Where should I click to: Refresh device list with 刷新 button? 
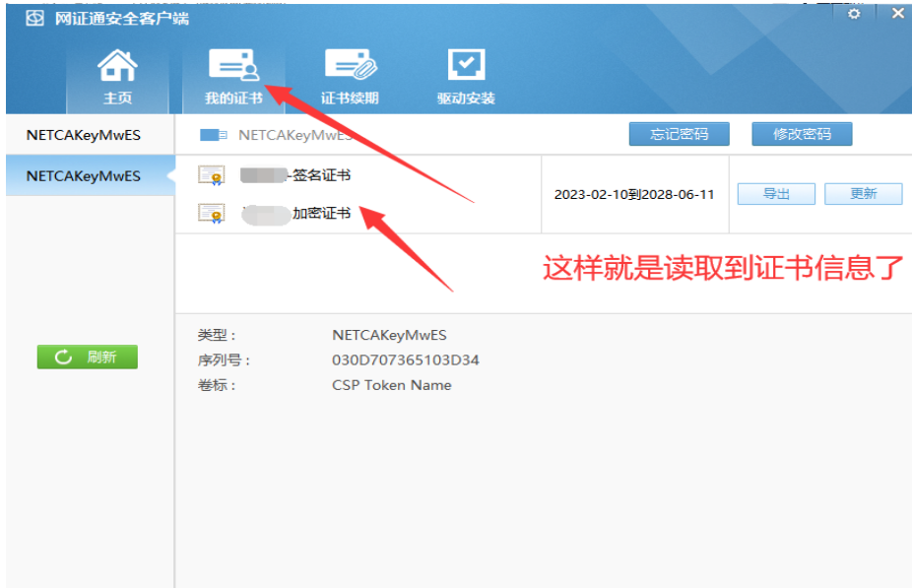pos(87,357)
